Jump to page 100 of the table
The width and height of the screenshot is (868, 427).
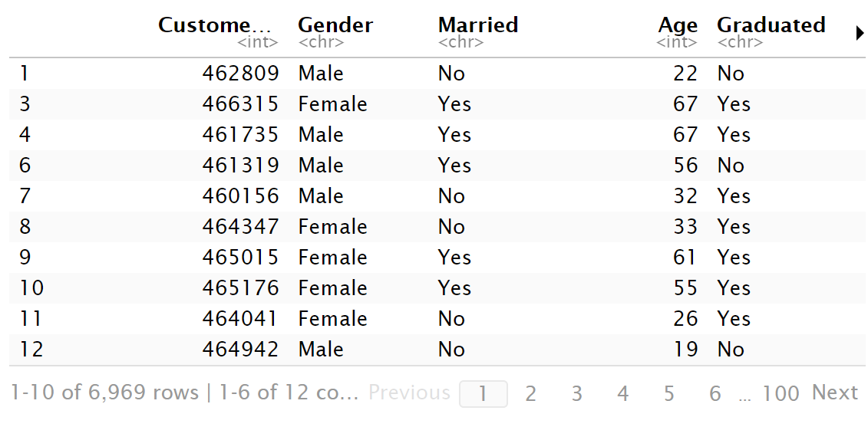[x=781, y=394]
